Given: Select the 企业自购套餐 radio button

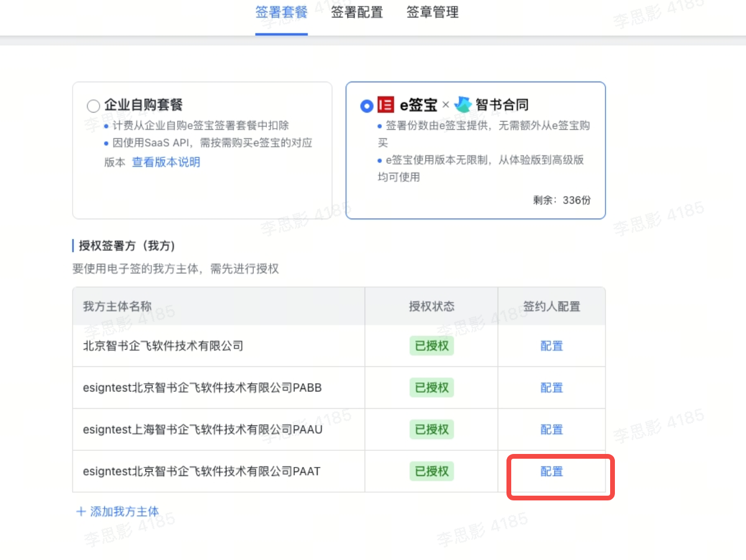Looking at the screenshot, I should (94, 106).
